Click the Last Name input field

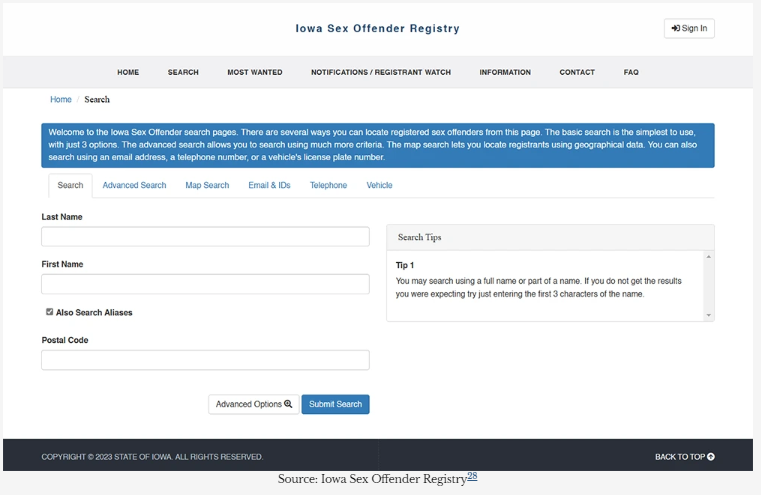205,236
